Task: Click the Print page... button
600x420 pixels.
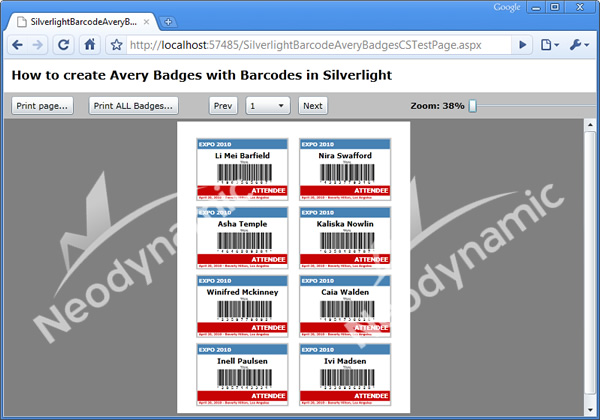Action: 42,106
